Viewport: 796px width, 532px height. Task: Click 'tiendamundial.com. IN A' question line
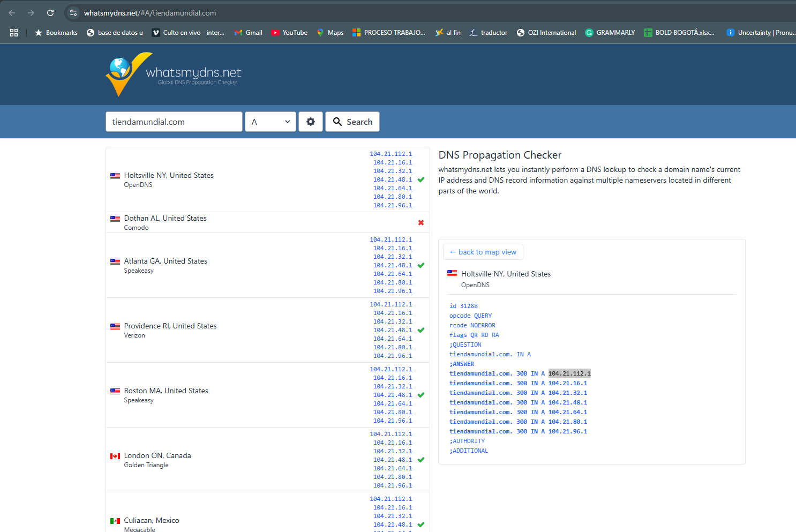[490, 354]
